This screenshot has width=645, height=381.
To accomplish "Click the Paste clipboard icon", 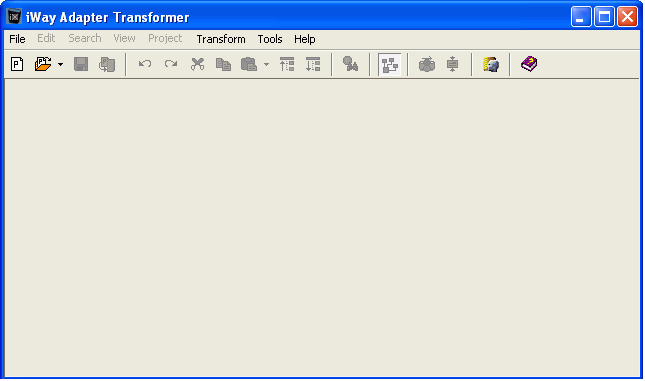I will point(249,64).
